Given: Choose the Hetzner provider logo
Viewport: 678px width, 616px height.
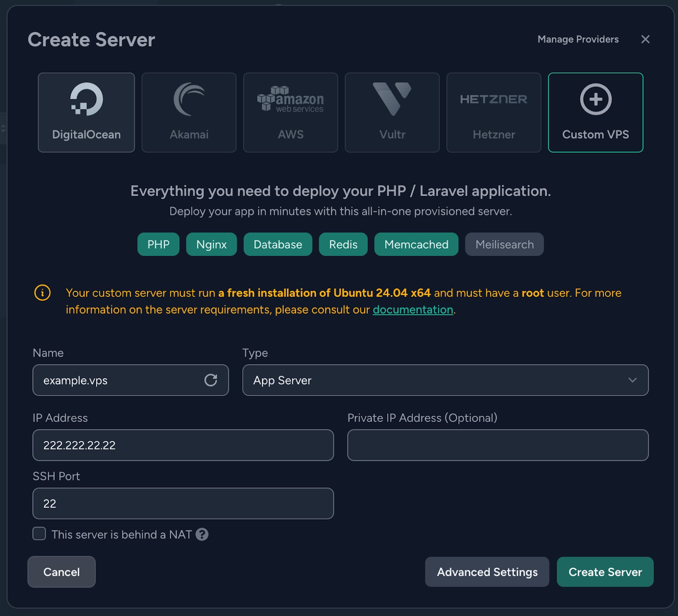Looking at the screenshot, I should coord(494,99).
